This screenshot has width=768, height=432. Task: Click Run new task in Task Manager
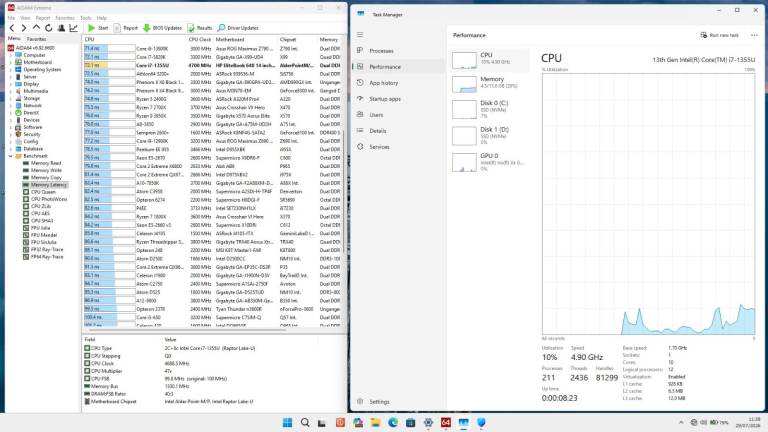tap(720, 35)
